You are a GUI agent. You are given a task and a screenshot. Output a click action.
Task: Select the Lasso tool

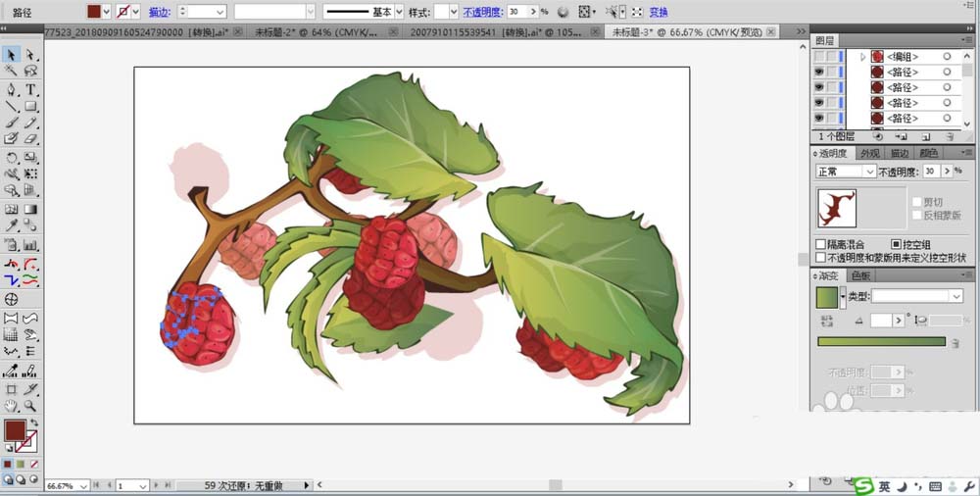coord(30,71)
